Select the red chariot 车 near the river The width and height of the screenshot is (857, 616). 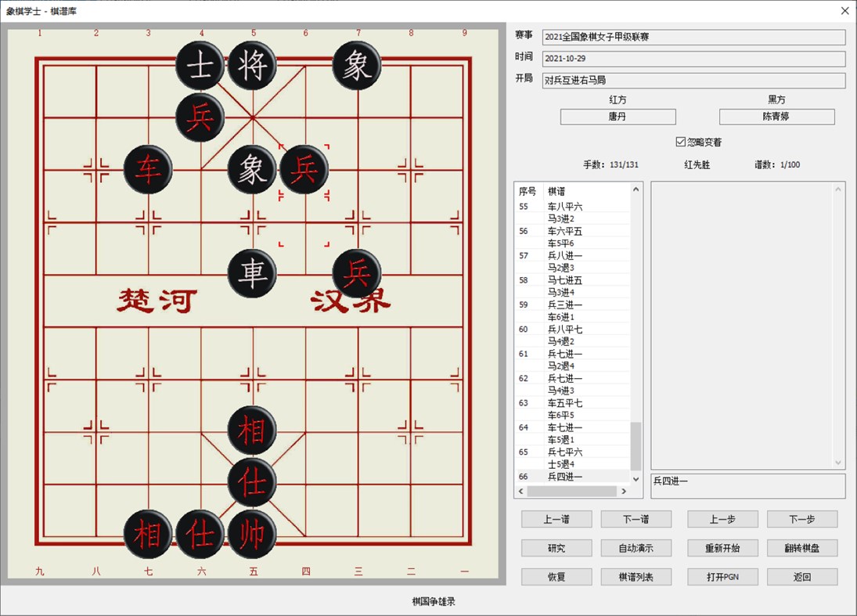pyautogui.click(x=252, y=273)
